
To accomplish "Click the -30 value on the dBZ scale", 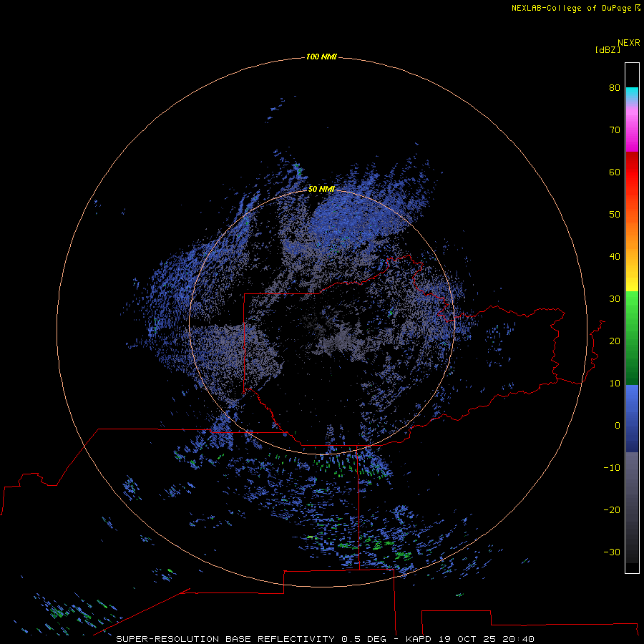I will click(612, 552).
